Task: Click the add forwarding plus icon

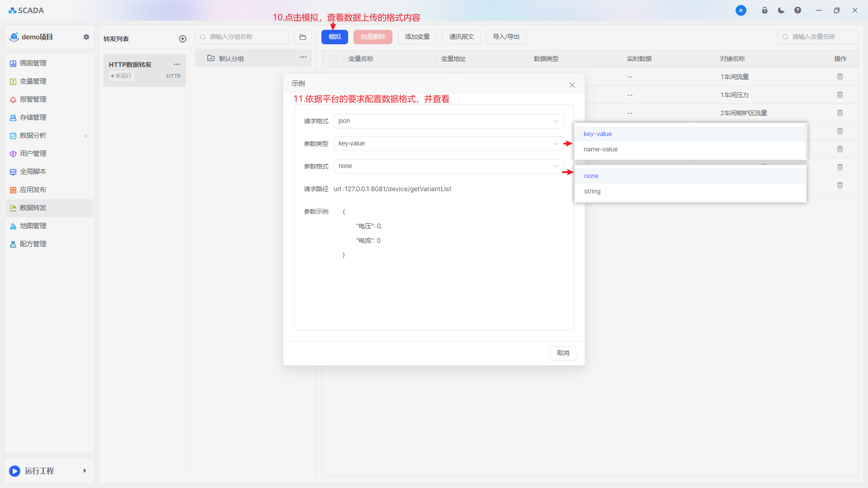Action: pyautogui.click(x=183, y=39)
